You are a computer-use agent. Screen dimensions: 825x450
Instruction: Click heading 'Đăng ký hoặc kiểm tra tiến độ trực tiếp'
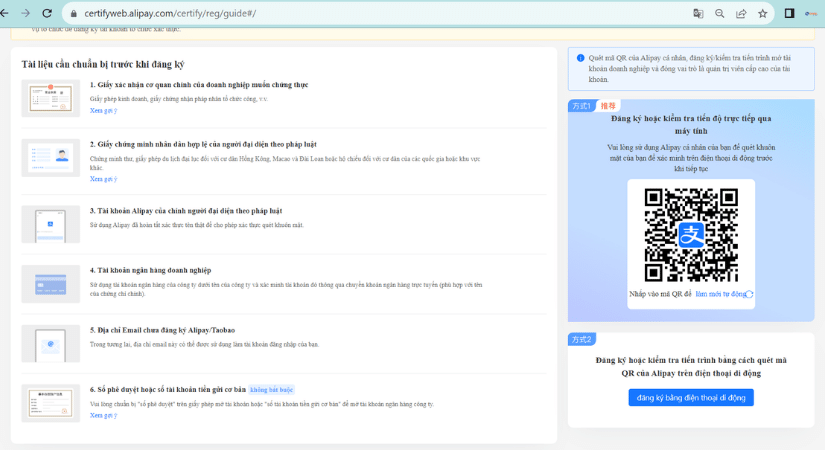[x=691, y=125]
